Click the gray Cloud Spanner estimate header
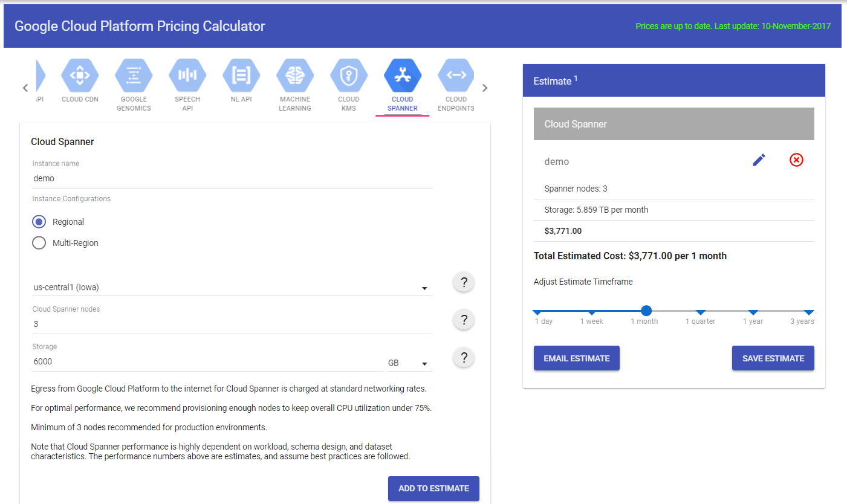The height and width of the screenshot is (504, 847). 674,124
